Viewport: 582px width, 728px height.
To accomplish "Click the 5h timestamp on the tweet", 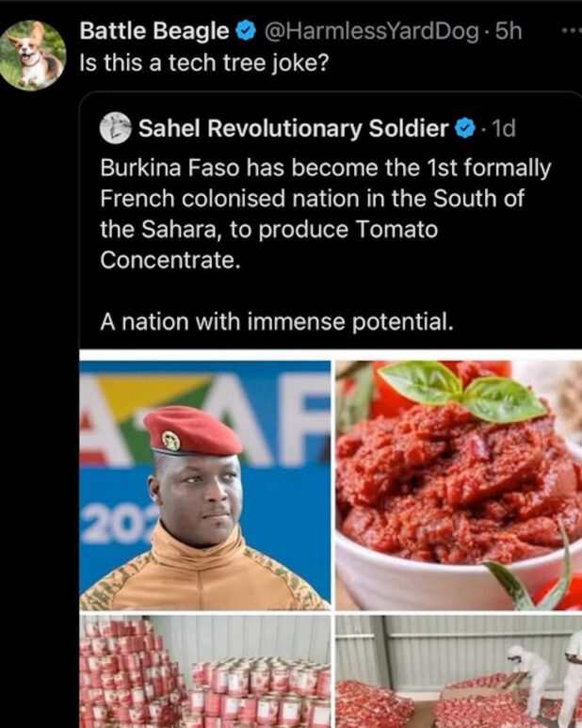I will tap(509, 31).
